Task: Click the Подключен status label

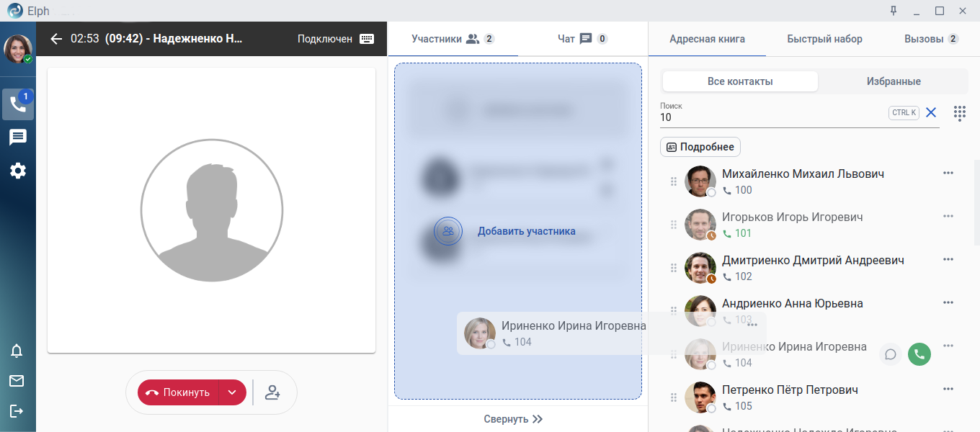Action: coord(325,39)
